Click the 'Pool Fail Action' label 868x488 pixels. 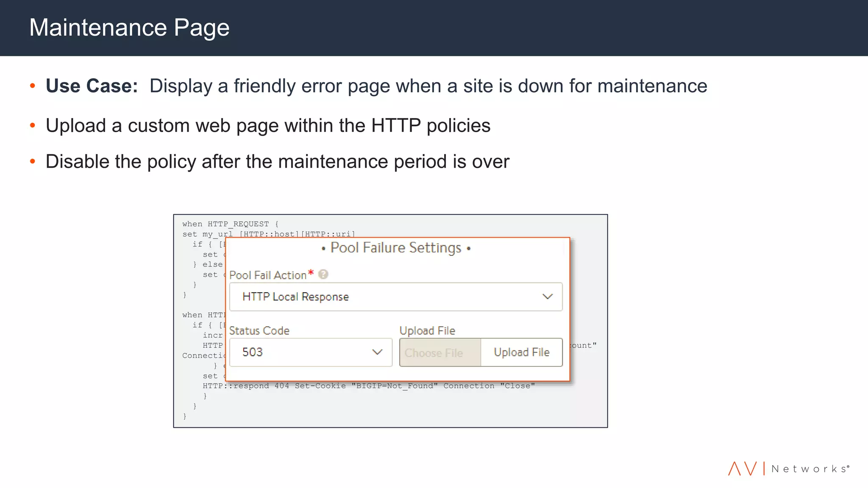pyautogui.click(x=268, y=275)
